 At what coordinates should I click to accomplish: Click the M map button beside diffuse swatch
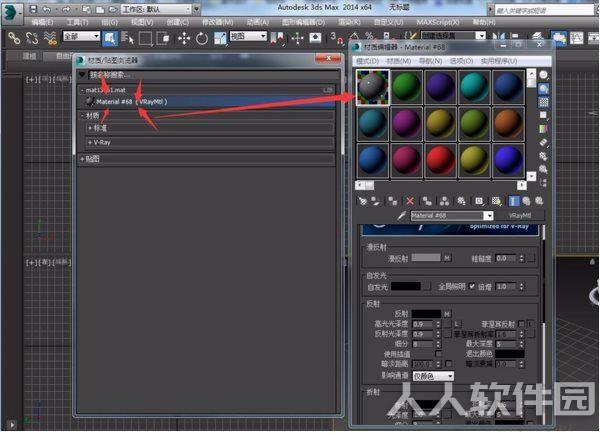click(447, 258)
